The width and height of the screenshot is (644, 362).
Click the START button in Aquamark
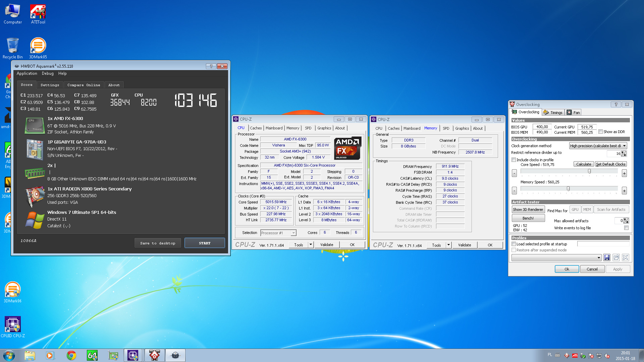(205, 243)
